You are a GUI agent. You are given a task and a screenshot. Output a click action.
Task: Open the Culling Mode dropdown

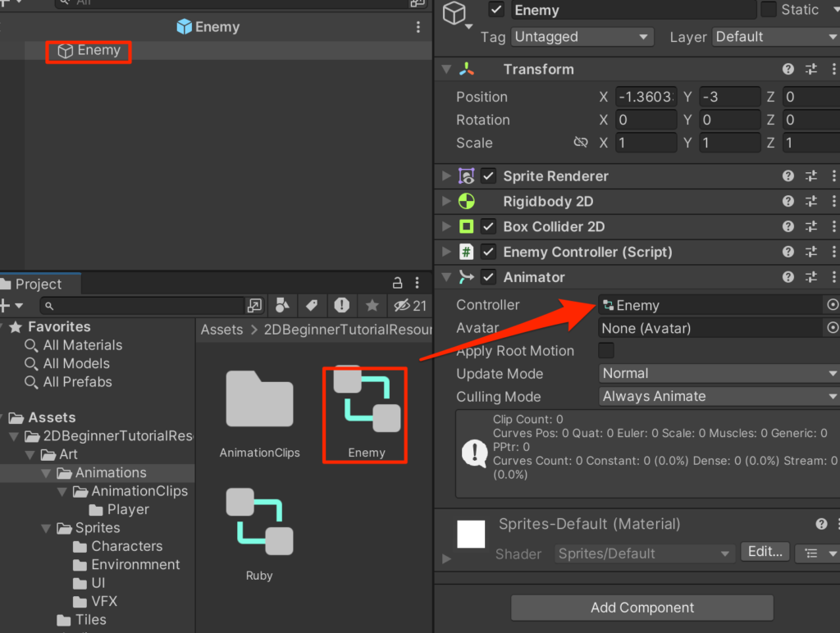(x=719, y=396)
